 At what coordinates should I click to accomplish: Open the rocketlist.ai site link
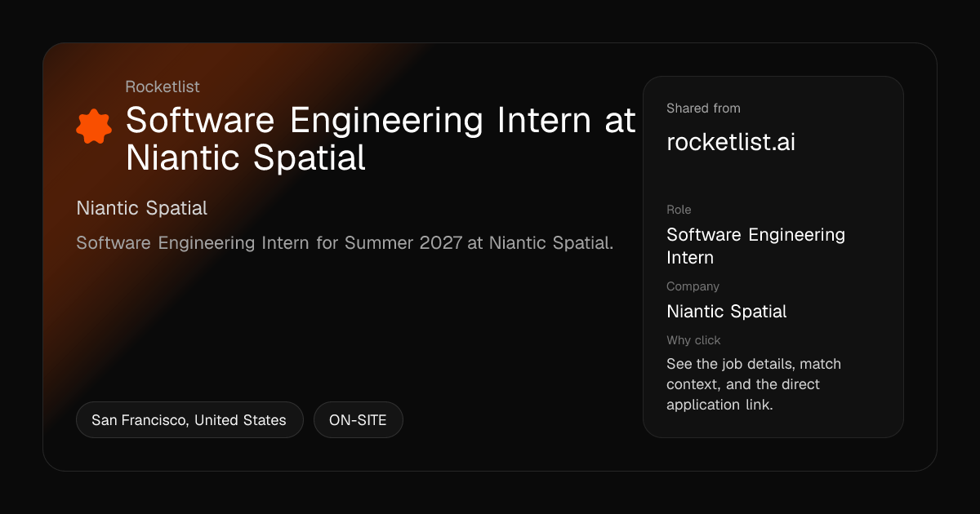point(731,142)
